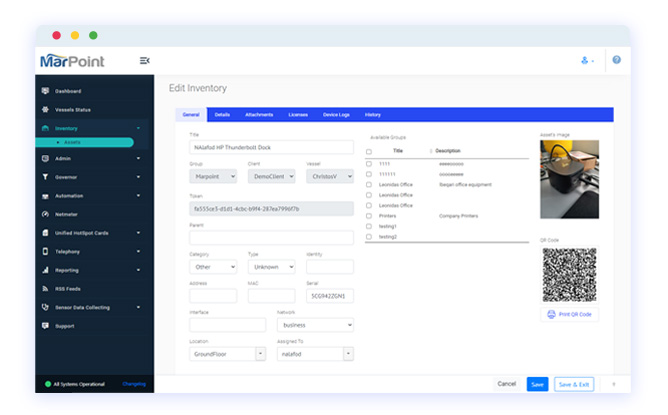Open Support in the sidebar
This screenshot has height=415, width=668.
pos(64,326)
